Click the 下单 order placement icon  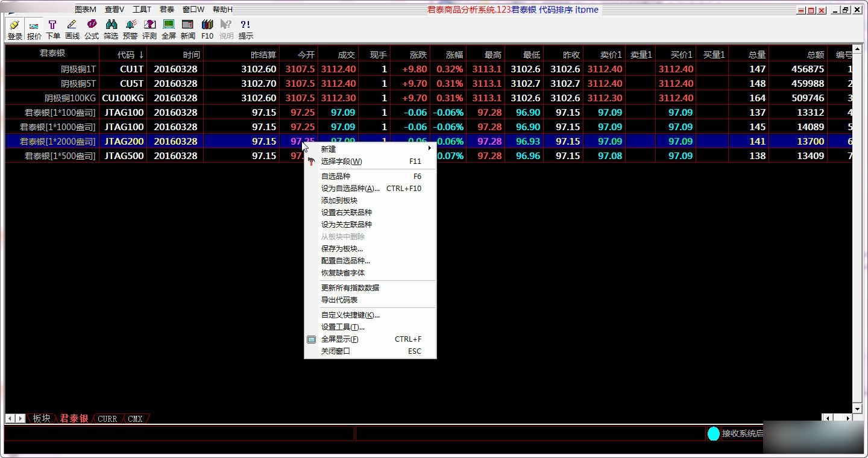click(52, 29)
